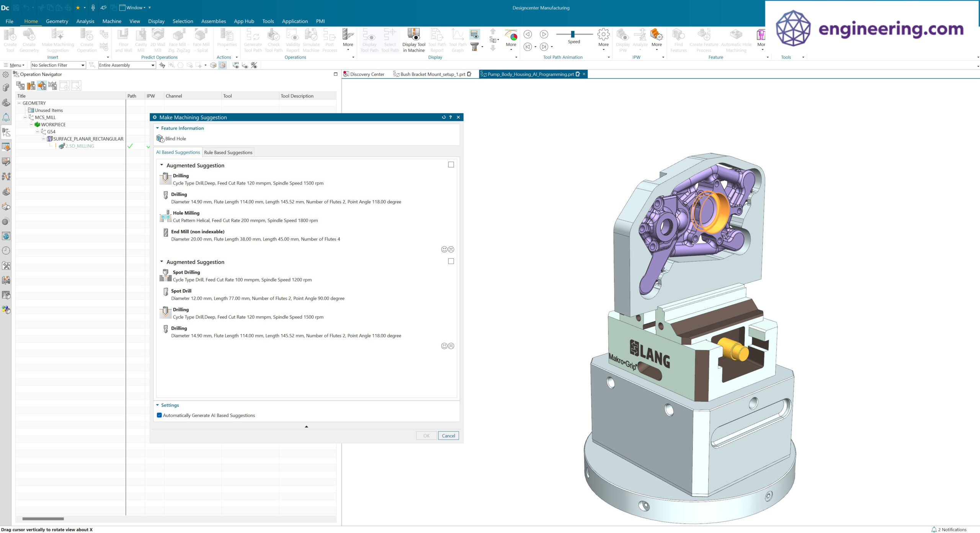Check the first Augmented Suggestion checkbox
Screen dimensions: 980x533
(x=451, y=164)
